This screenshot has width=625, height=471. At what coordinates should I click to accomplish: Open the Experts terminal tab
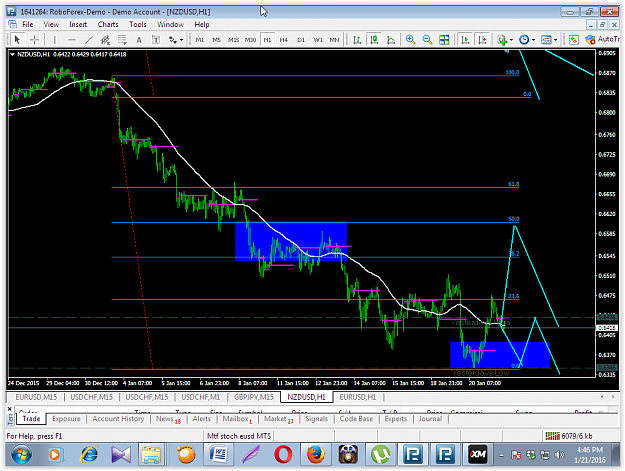click(x=395, y=419)
